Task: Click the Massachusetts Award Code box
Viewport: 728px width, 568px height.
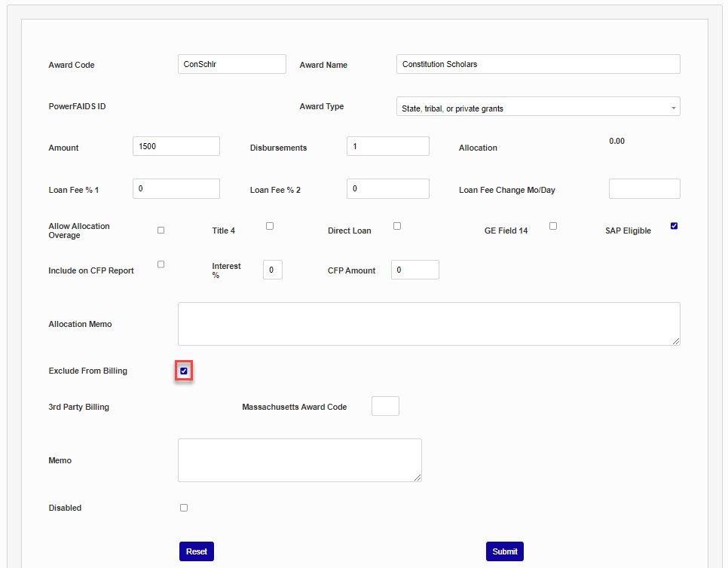Action: (385, 406)
